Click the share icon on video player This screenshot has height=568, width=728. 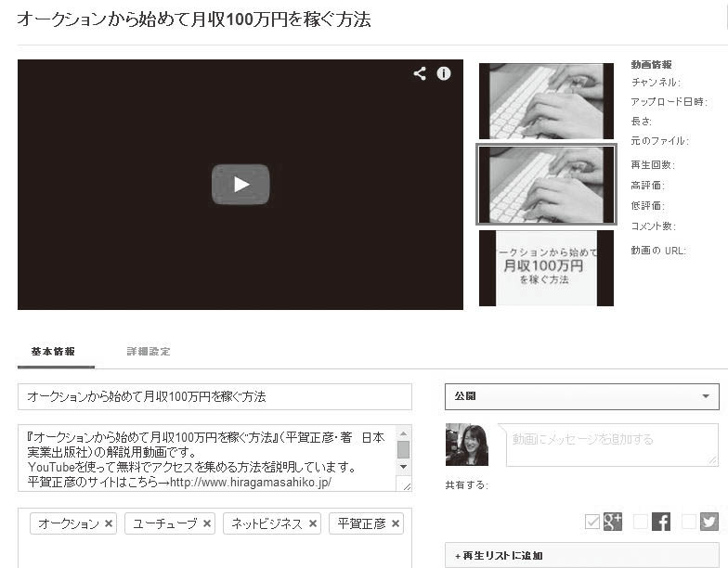[420, 73]
